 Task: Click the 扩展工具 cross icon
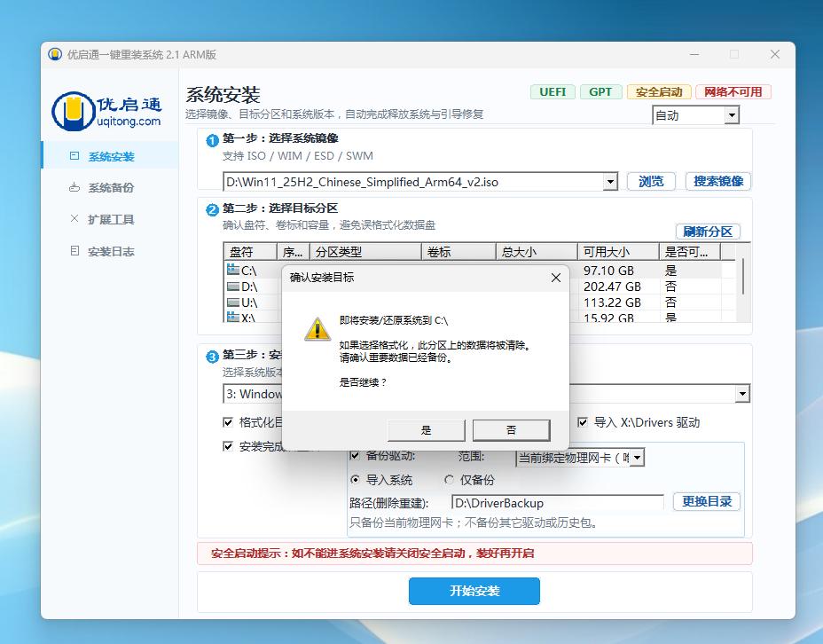click(x=74, y=219)
